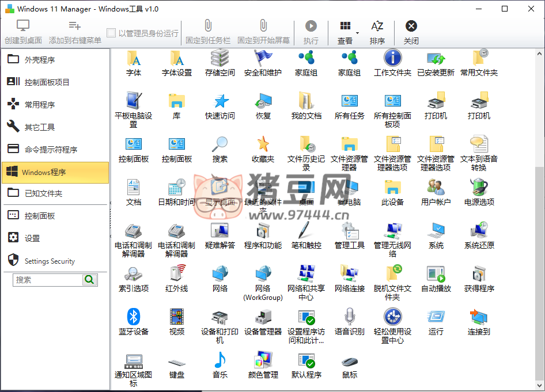Screen dimensions: 545x392
Task: Expand the 查看 view dropdown arrow
Action: tap(357, 33)
